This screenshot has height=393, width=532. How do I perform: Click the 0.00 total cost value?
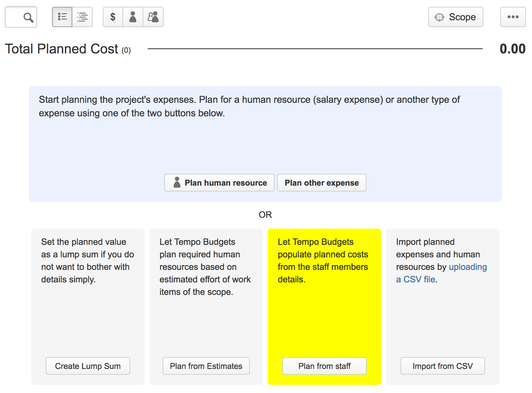[x=512, y=49]
